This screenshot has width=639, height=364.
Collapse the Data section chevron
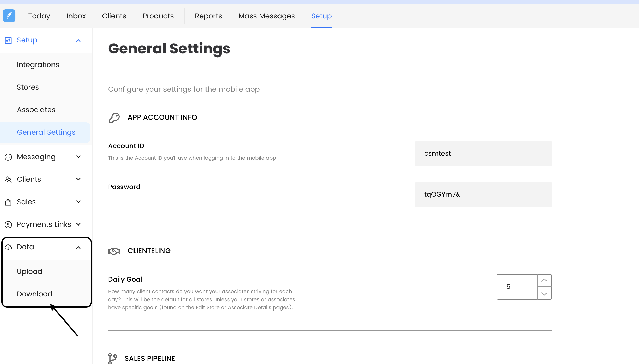[x=78, y=248]
